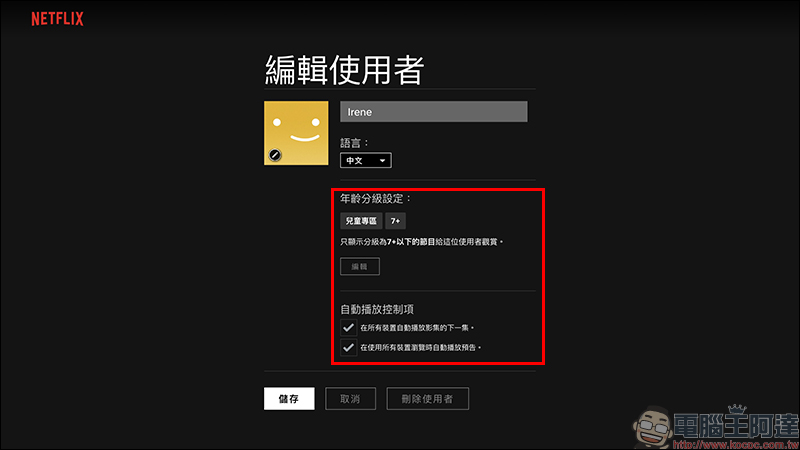
Task: Click the 儲存 save button
Action: coord(289,398)
